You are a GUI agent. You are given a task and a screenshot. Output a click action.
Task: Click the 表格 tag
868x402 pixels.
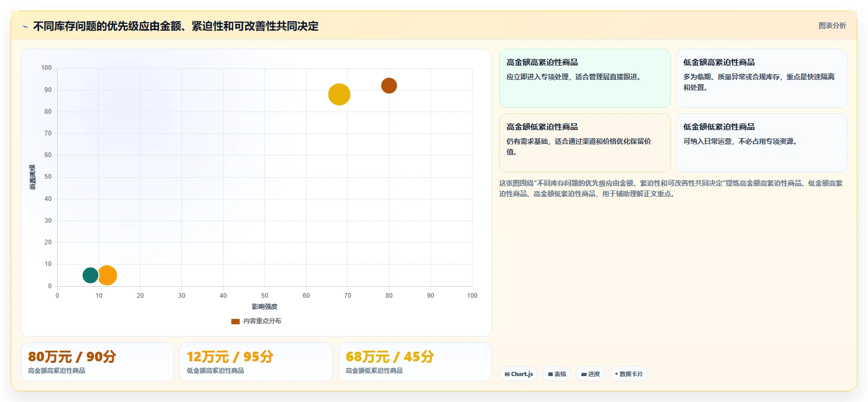[557, 374]
